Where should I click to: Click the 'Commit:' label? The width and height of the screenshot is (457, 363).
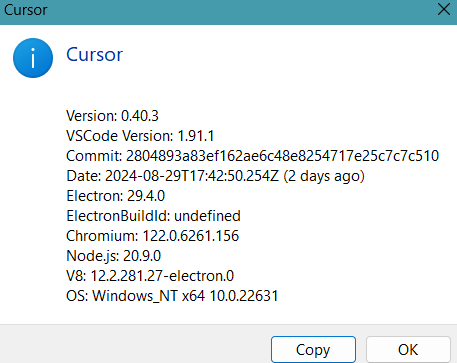[x=94, y=156]
